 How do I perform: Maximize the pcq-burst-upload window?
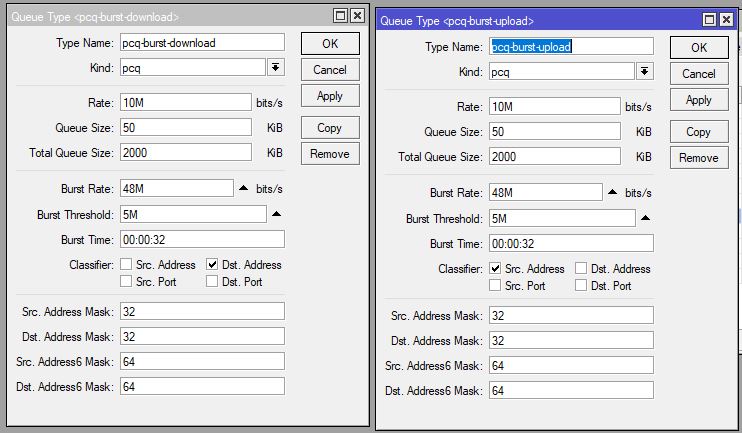709,20
